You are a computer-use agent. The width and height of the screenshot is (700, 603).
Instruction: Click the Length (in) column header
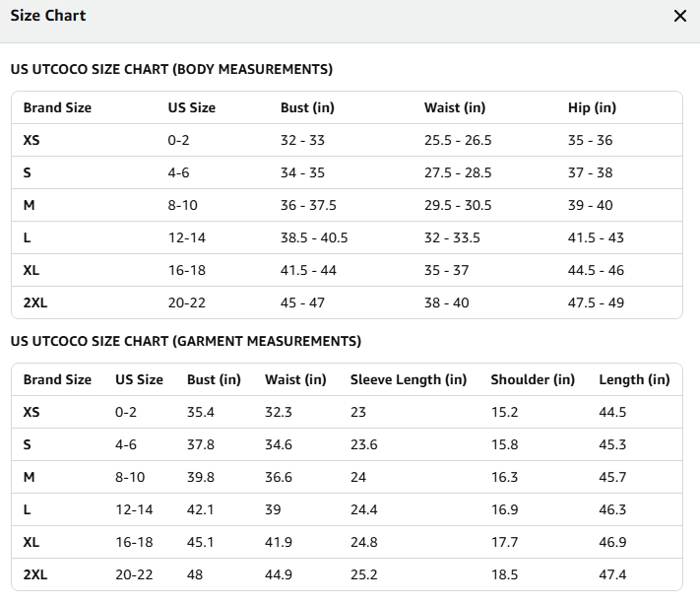point(634,379)
